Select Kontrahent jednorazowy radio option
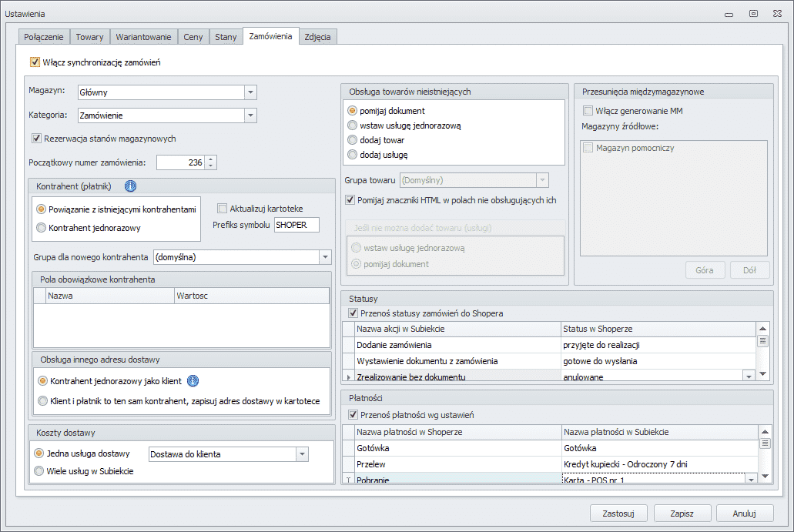The height and width of the screenshot is (532, 794). click(x=42, y=228)
